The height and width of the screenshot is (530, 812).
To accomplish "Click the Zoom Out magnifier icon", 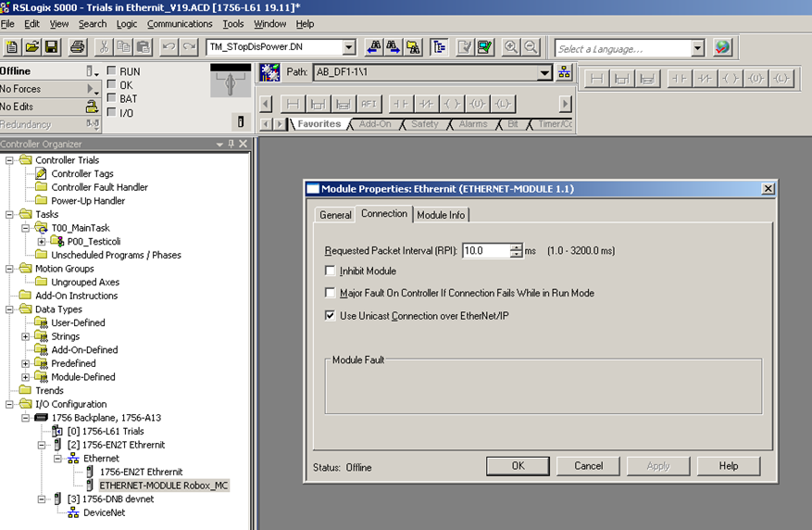I will [531, 47].
